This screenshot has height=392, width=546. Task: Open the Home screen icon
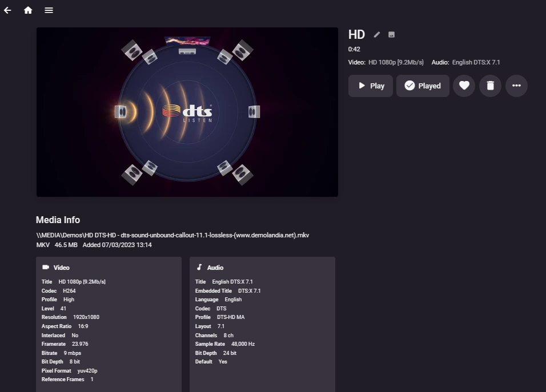pos(28,10)
